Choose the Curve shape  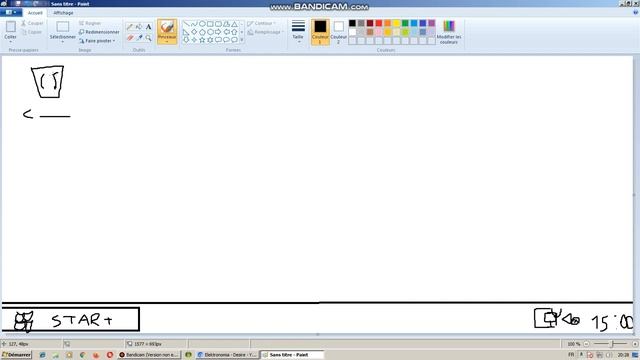click(194, 24)
